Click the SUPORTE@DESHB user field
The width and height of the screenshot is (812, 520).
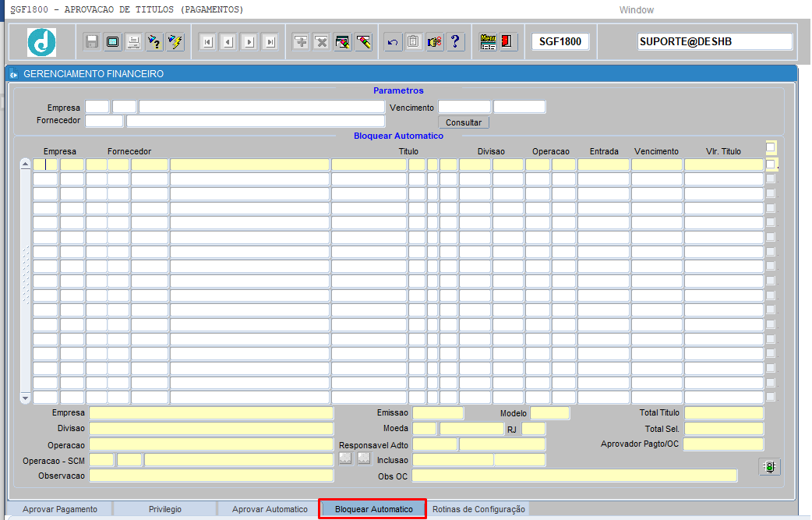715,41
